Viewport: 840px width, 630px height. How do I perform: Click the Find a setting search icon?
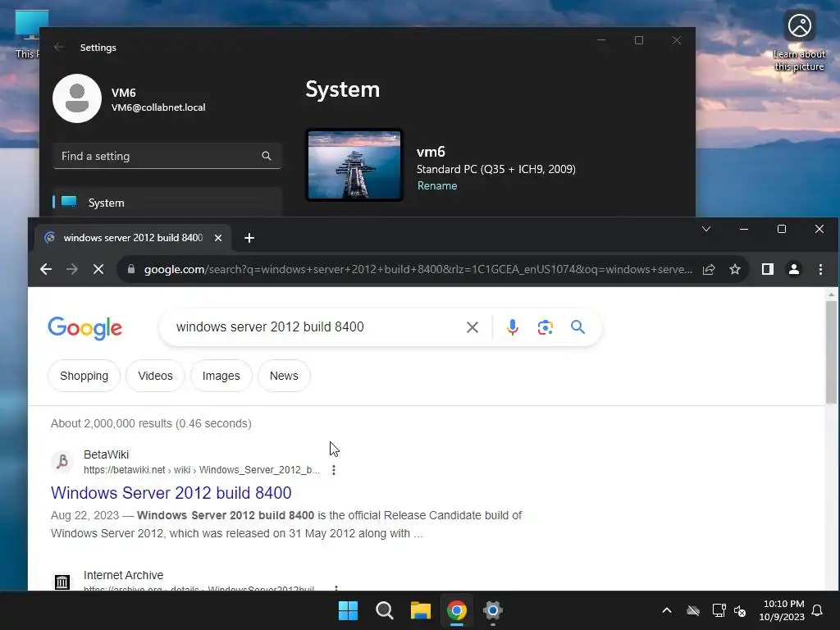point(267,156)
